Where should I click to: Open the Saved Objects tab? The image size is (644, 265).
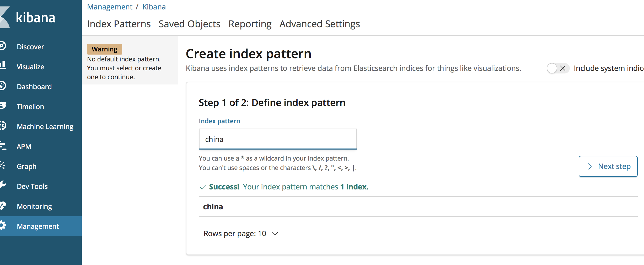189,24
